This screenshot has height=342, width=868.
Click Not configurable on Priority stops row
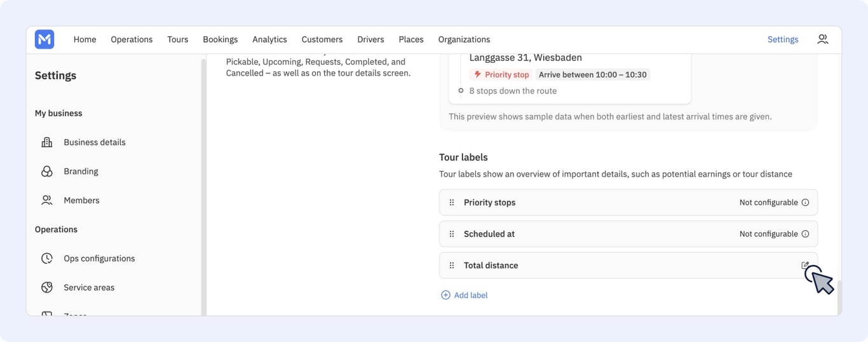(768, 202)
